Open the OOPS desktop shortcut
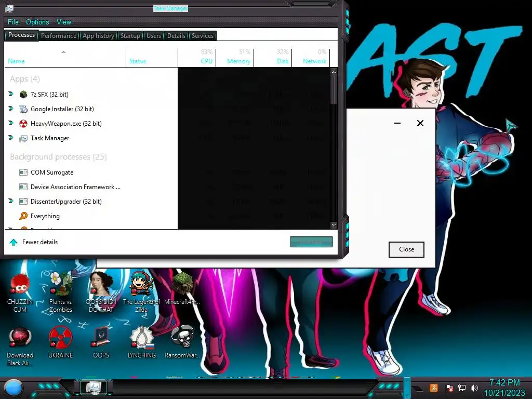 pos(101,343)
